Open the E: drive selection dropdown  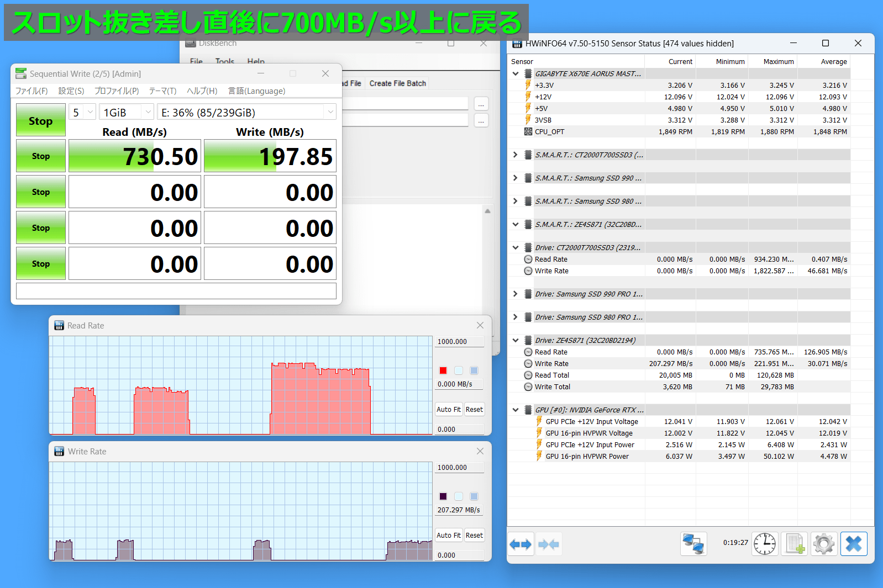[246, 113]
